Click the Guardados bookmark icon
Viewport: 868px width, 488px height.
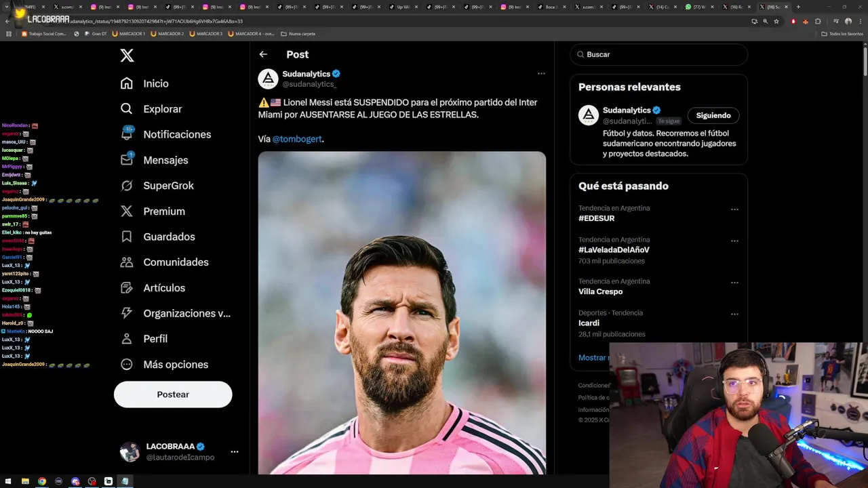click(127, 237)
